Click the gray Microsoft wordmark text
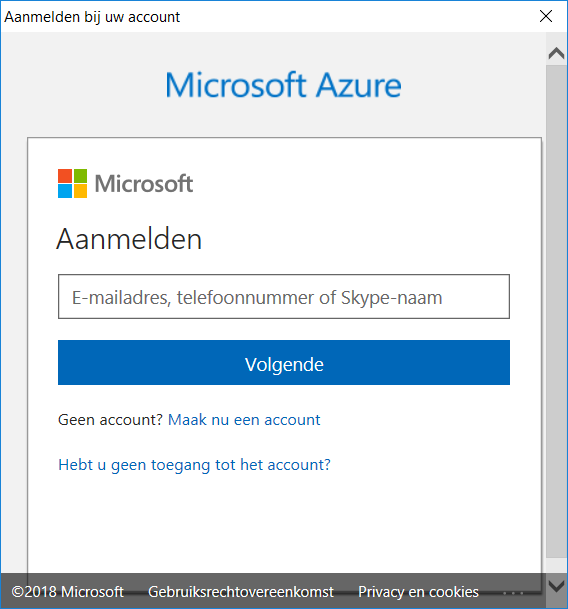The image size is (568, 609). point(144,184)
